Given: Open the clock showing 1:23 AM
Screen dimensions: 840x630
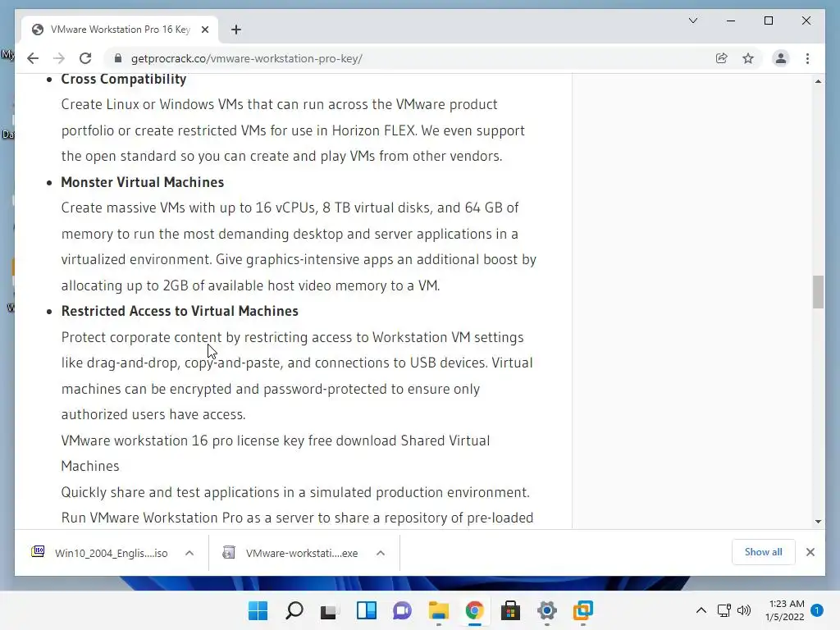Looking at the screenshot, I should click(785, 610).
